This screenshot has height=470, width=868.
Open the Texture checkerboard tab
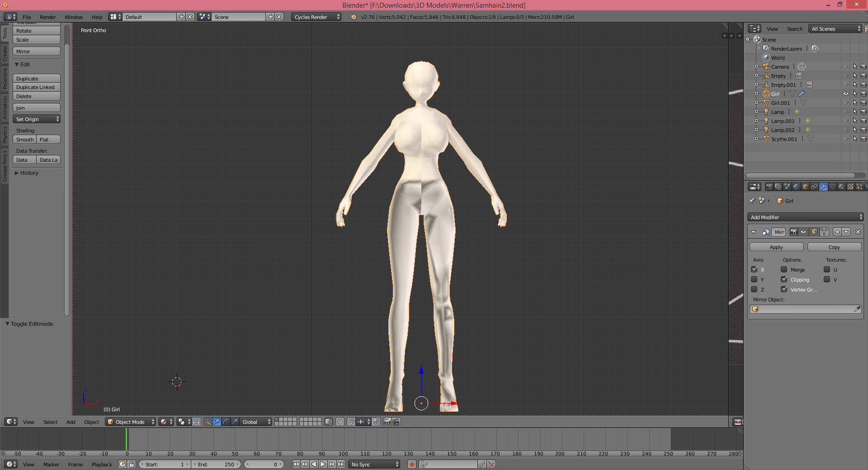tap(850, 187)
